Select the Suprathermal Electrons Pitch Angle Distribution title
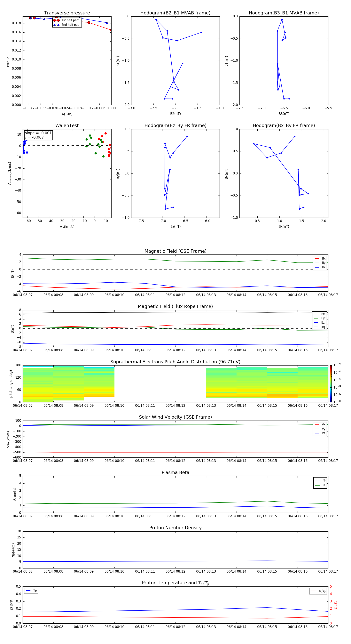The image size is (351, 644). (x=175, y=362)
